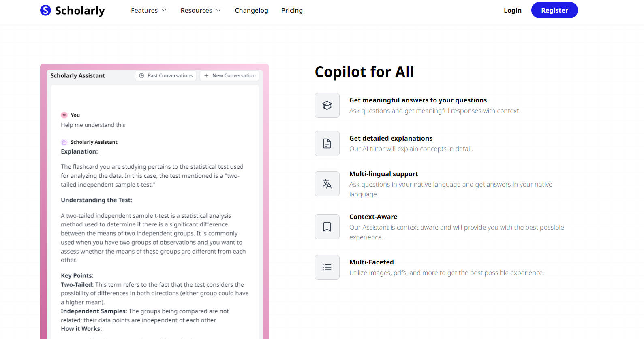The height and width of the screenshot is (339, 644).
Task: Click the bookmark Context-Aware icon
Action: coord(327,227)
